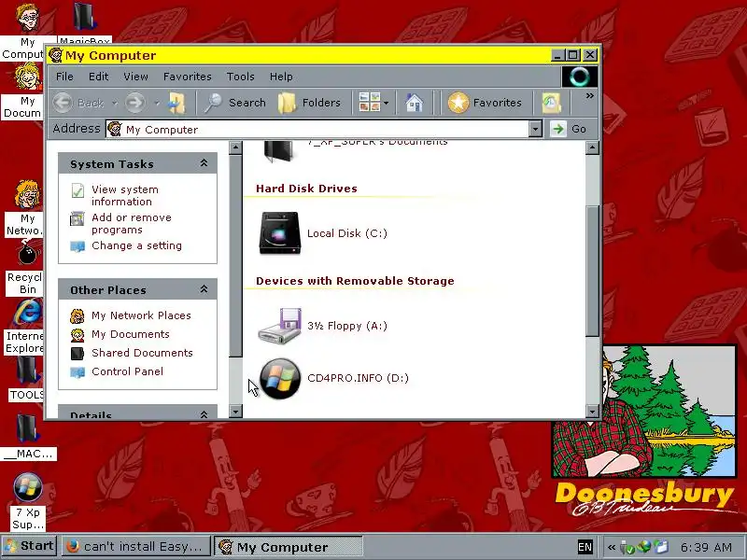Open the My Network Places link

pyautogui.click(x=141, y=315)
